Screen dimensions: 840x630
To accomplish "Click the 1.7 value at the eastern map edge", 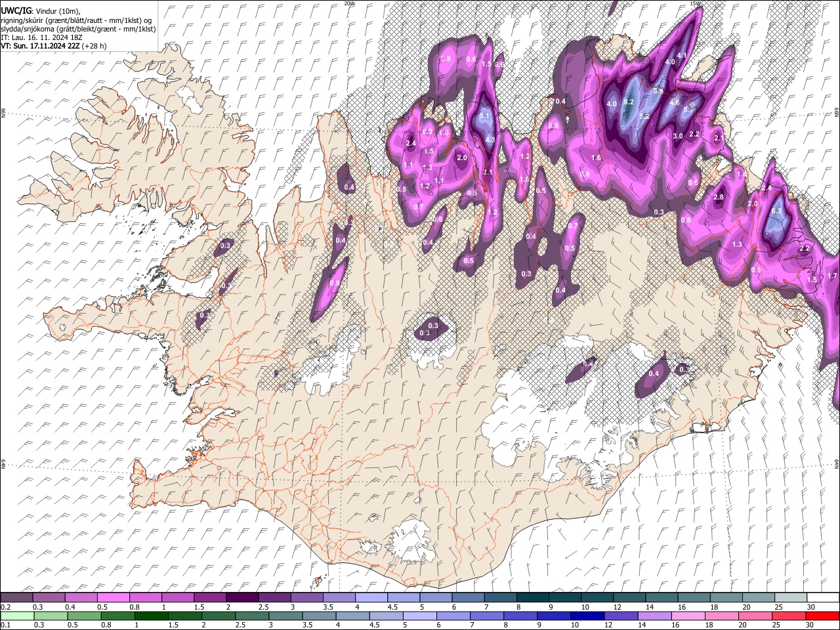I will click(x=832, y=276).
